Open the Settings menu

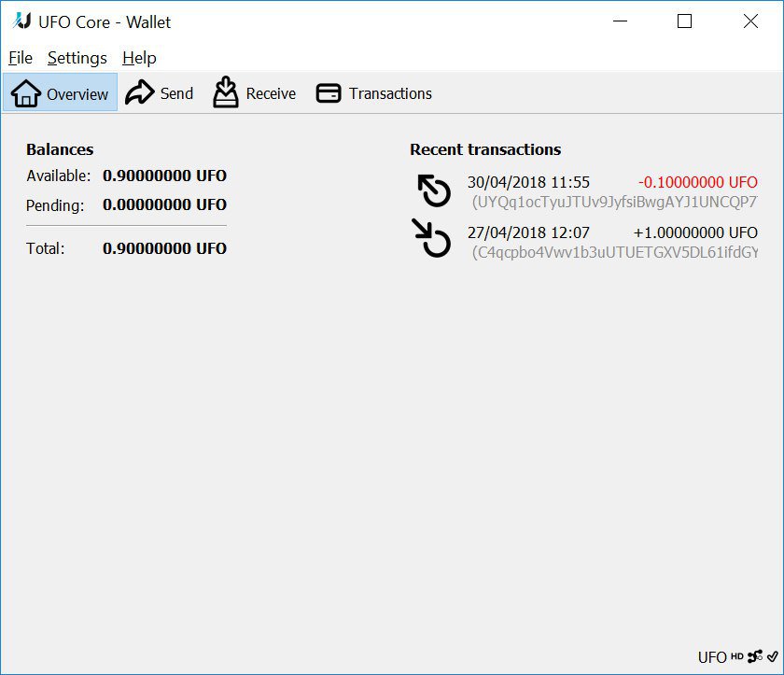(x=77, y=58)
